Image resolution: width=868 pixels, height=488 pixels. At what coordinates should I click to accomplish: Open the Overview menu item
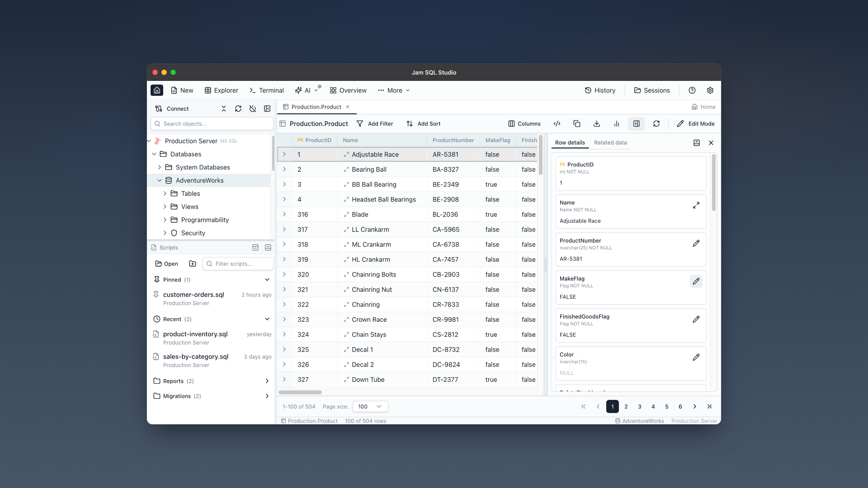point(348,90)
